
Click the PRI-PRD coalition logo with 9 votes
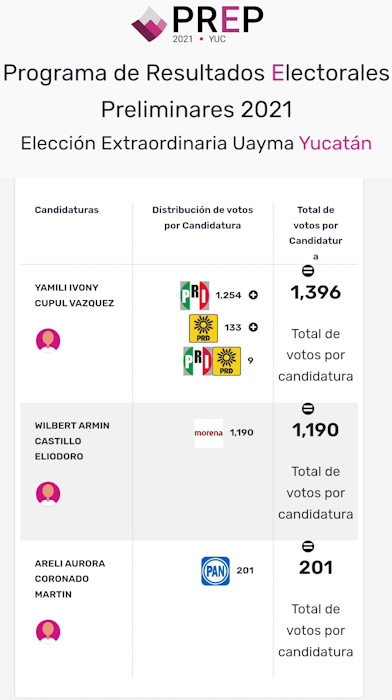[212, 361]
